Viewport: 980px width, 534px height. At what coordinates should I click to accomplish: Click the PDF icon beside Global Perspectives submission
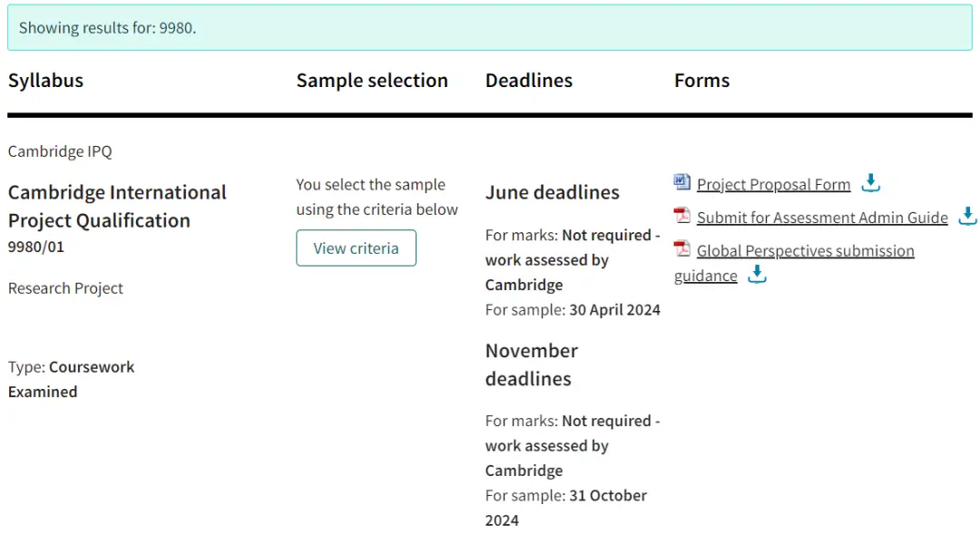(681, 248)
